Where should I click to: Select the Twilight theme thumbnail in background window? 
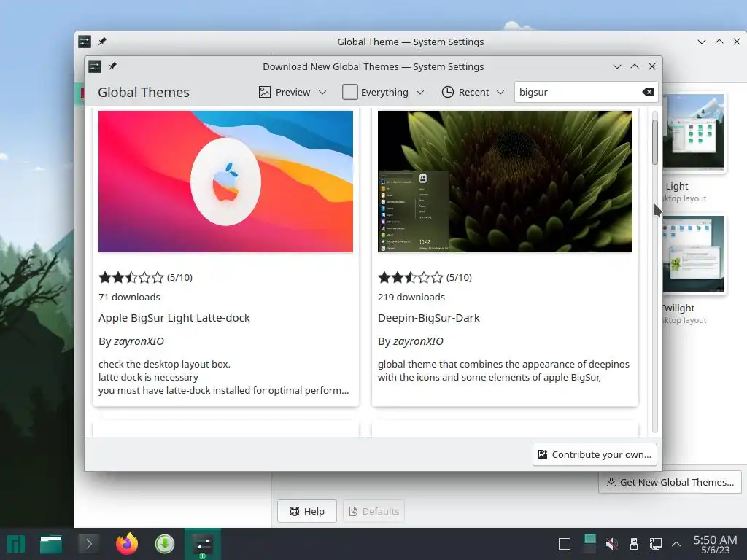tap(694, 254)
